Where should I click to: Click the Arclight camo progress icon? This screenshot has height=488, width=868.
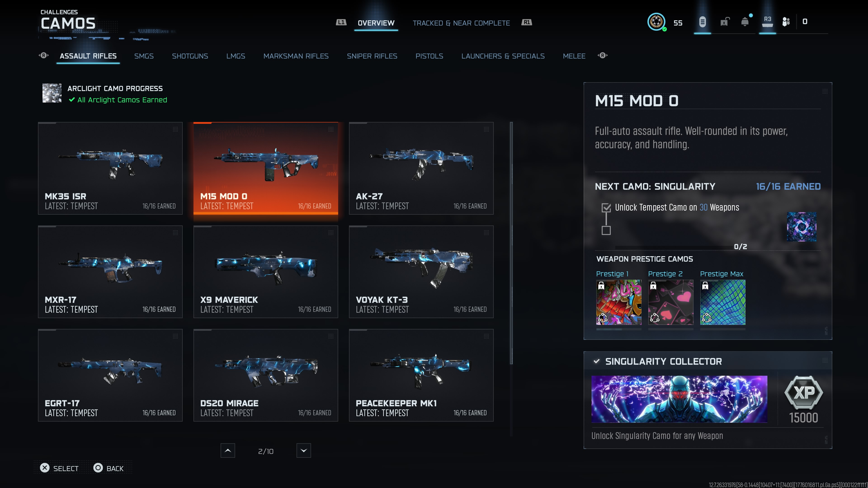pyautogui.click(x=52, y=93)
